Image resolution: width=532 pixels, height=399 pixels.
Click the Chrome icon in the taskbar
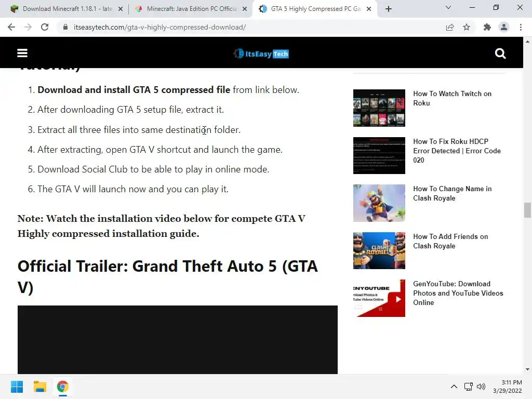[x=63, y=387]
